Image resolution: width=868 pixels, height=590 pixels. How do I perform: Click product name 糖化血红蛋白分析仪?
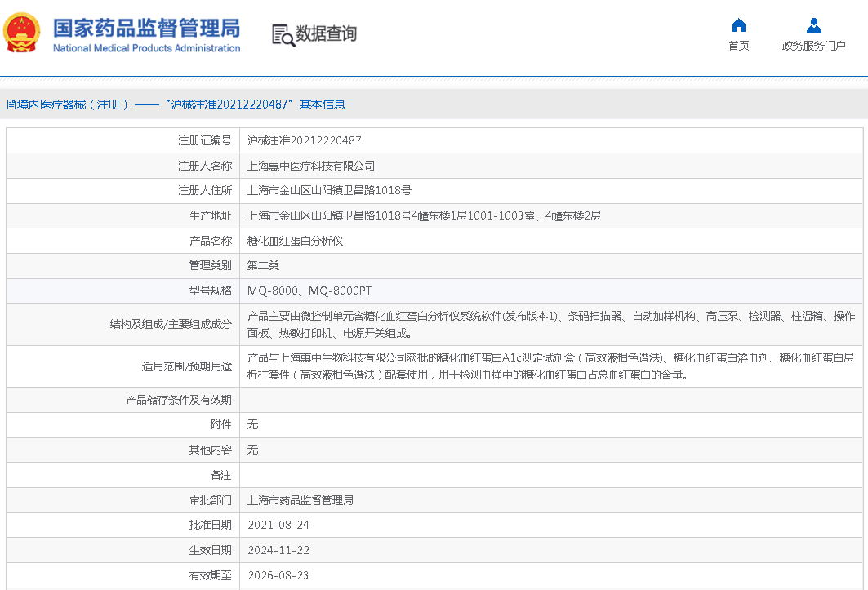(295, 241)
